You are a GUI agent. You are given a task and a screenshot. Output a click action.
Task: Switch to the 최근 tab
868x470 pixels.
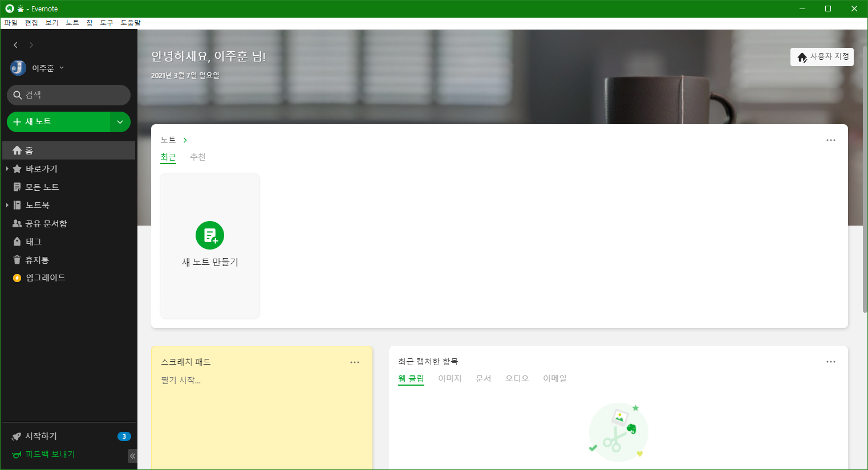point(168,157)
